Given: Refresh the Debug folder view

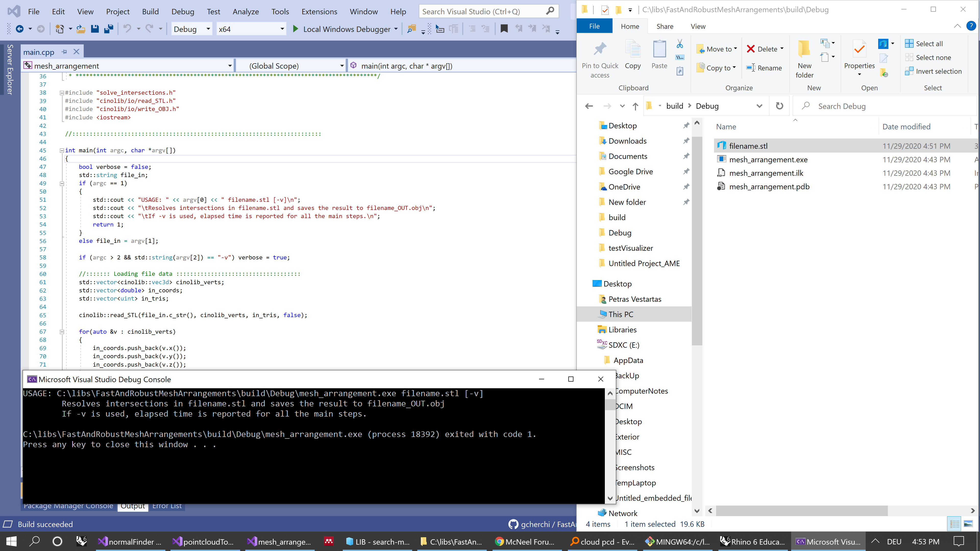Looking at the screenshot, I should (x=779, y=106).
